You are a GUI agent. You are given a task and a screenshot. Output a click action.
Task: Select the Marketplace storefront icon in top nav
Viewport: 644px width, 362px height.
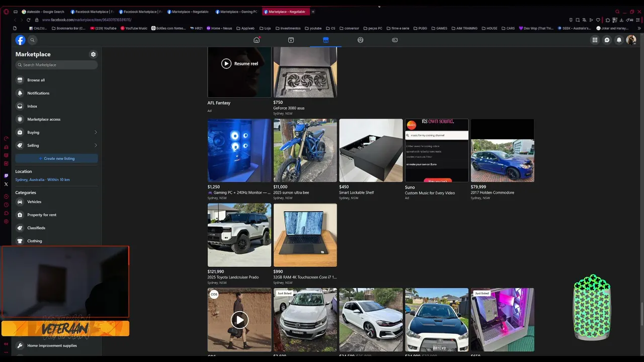(326, 40)
